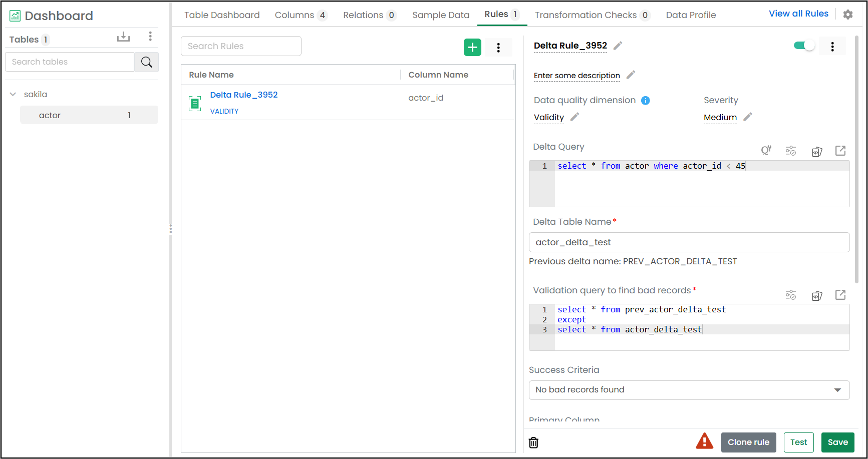
Task: Click the query generator icon above Delta Query
Action: [766, 151]
